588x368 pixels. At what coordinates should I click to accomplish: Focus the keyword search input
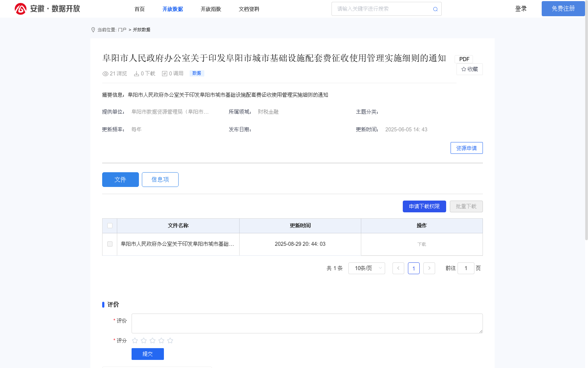click(382, 9)
